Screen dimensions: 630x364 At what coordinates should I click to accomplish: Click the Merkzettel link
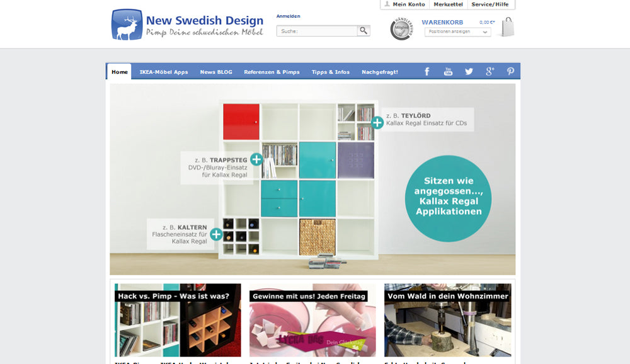pos(449,4)
